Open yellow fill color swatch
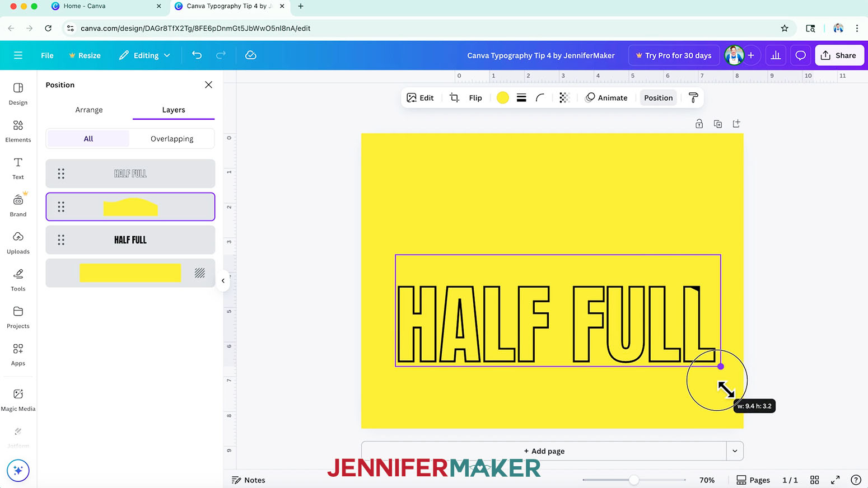This screenshot has width=868, height=488. (x=503, y=98)
